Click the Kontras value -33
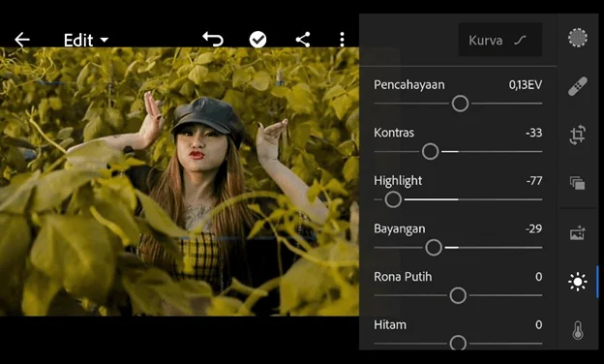 (x=534, y=133)
